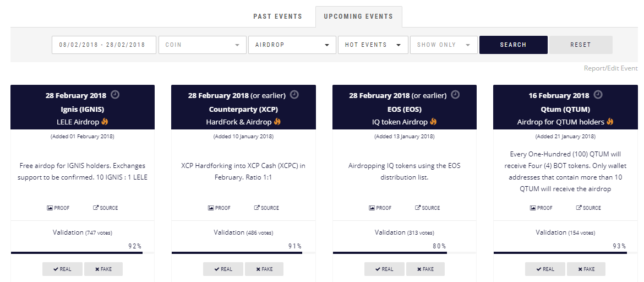Image resolution: width=644 pixels, height=282 pixels.
Task: Open the Source link for the Counterparty event
Action: (266, 208)
